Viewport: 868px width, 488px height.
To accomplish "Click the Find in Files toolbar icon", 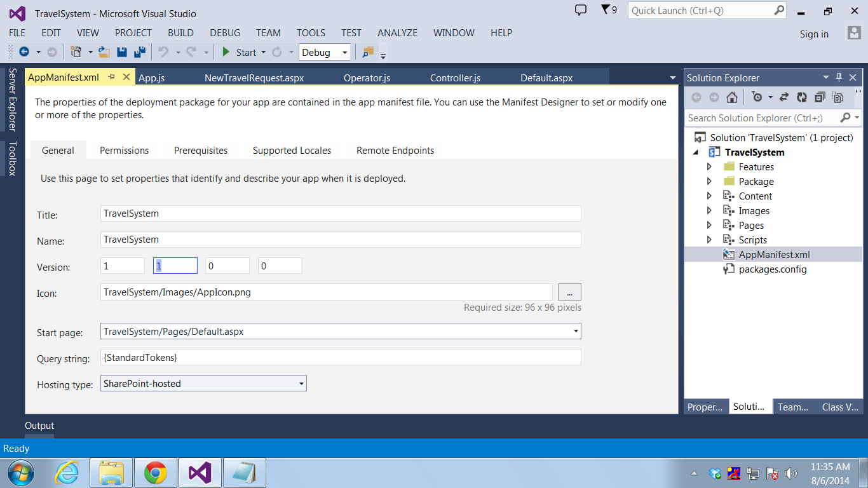I will [x=368, y=52].
